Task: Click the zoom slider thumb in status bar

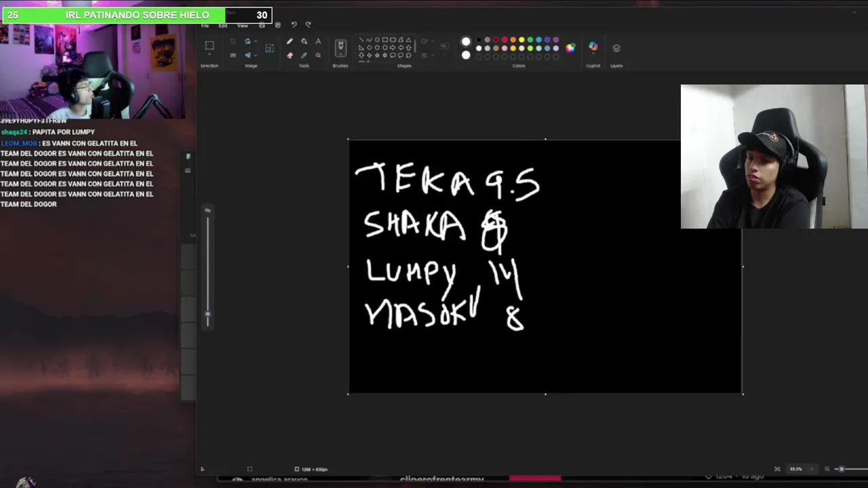Action: click(842, 469)
